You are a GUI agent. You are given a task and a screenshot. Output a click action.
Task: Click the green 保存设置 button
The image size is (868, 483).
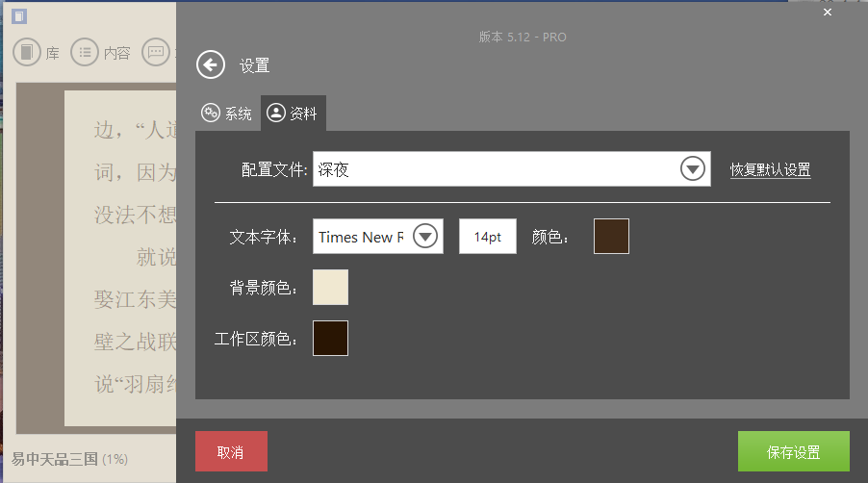pos(793,451)
